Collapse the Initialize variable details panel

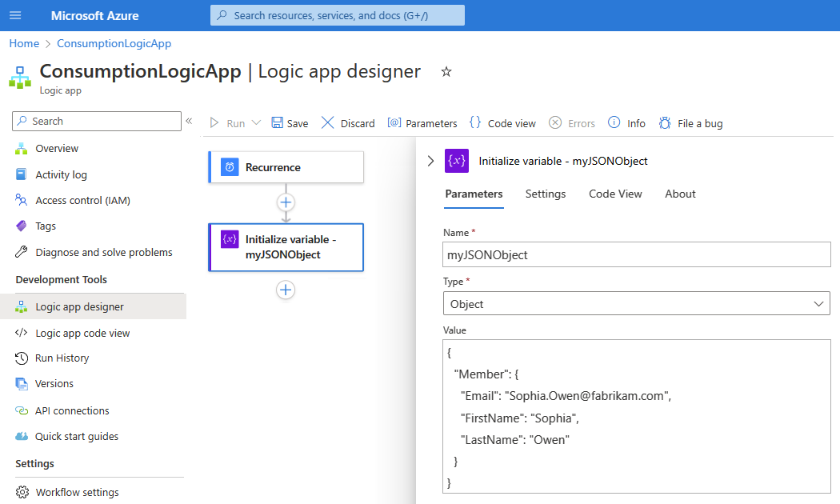(430, 161)
